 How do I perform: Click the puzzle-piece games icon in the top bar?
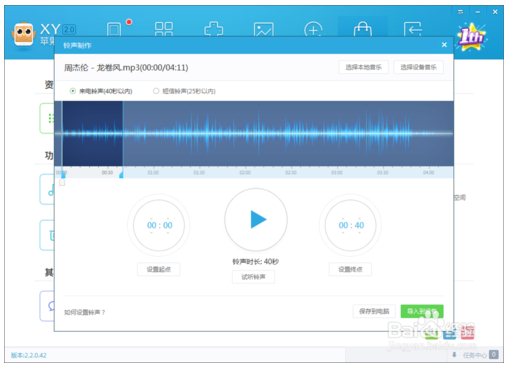(213, 29)
